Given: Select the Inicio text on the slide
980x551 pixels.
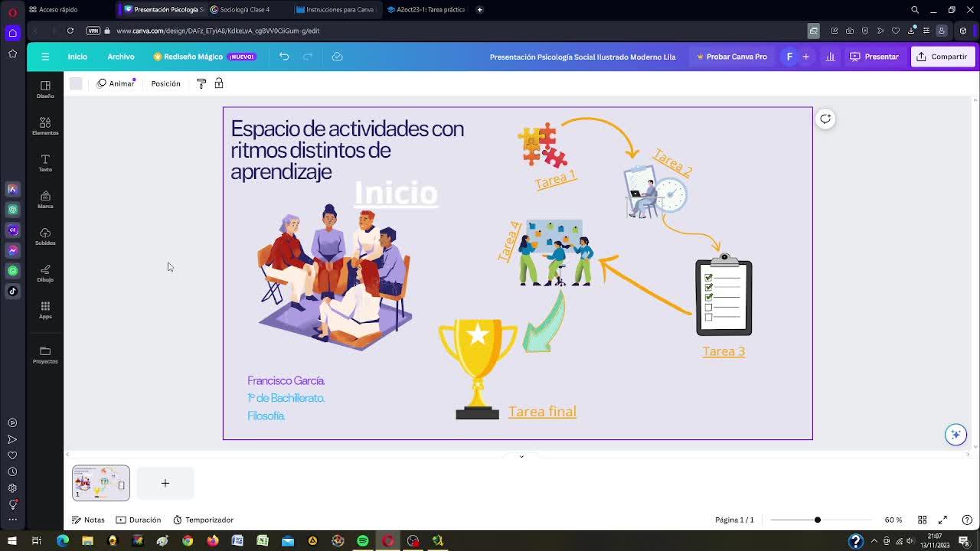Looking at the screenshot, I should [x=396, y=193].
